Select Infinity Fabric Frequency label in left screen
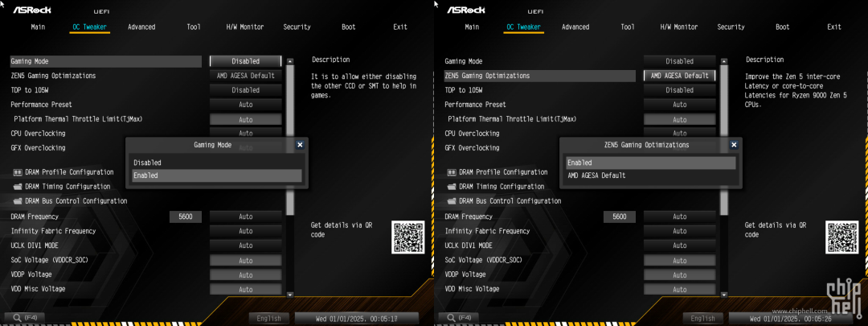868x326 pixels. (x=53, y=231)
